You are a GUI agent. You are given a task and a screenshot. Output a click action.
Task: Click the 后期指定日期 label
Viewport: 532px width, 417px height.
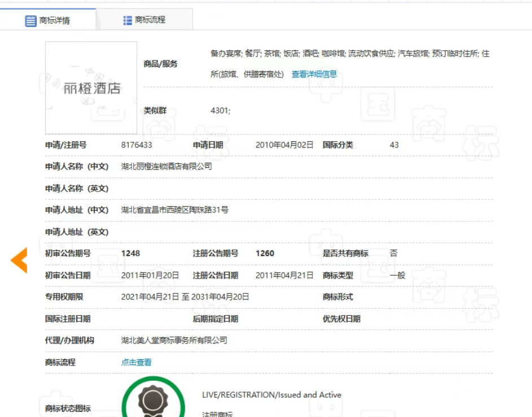215,319
